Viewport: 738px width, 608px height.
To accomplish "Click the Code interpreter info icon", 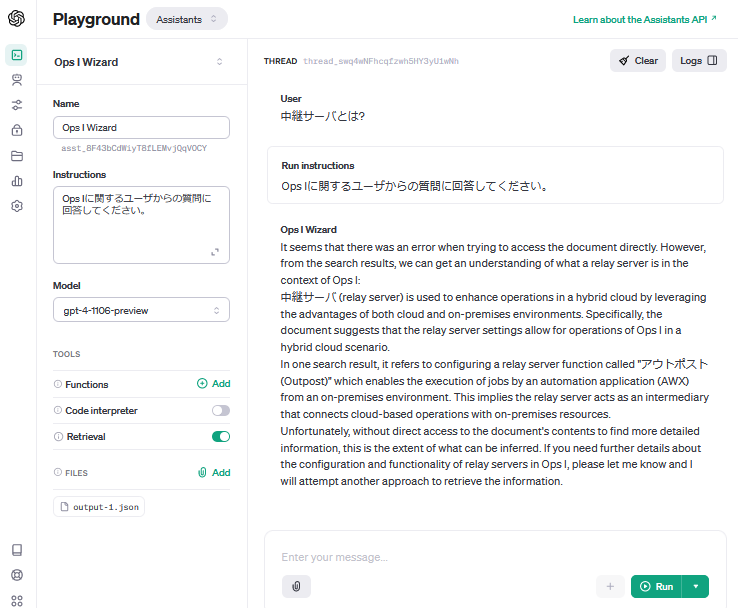I will [58, 410].
